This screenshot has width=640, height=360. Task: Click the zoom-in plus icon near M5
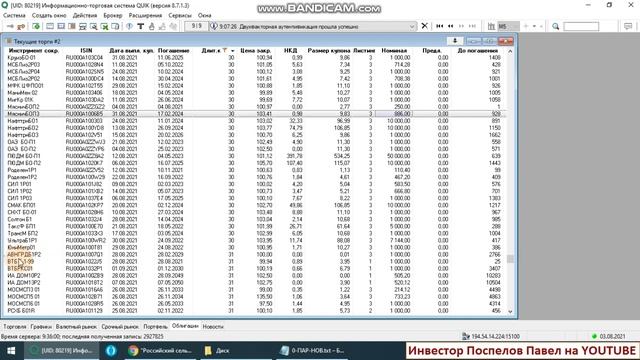[x=526, y=26]
